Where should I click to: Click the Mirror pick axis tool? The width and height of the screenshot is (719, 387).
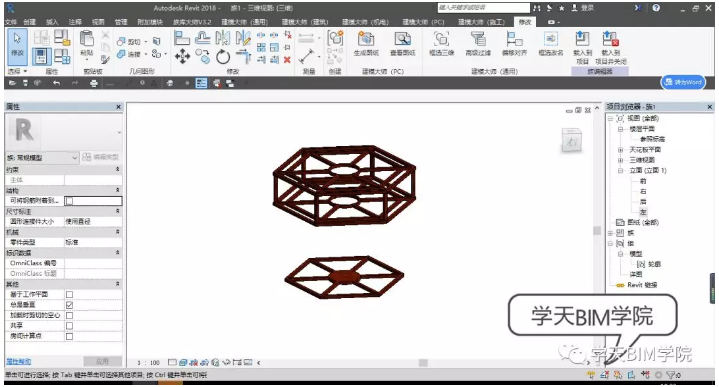[223, 38]
